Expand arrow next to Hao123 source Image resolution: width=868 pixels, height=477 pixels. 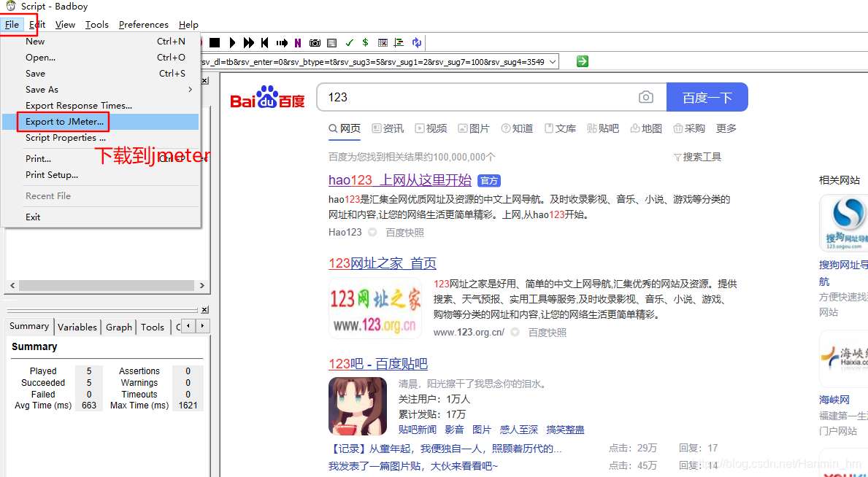(x=372, y=233)
